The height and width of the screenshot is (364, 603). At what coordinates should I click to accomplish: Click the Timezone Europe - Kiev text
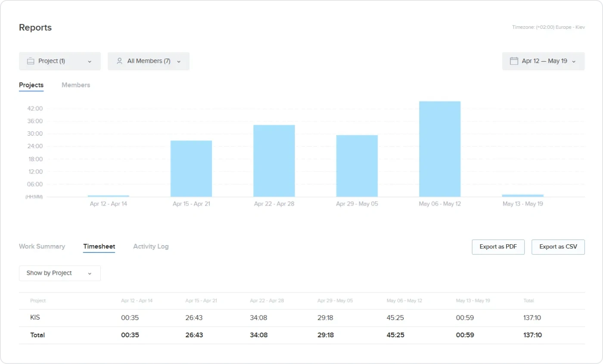pyautogui.click(x=548, y=27)
